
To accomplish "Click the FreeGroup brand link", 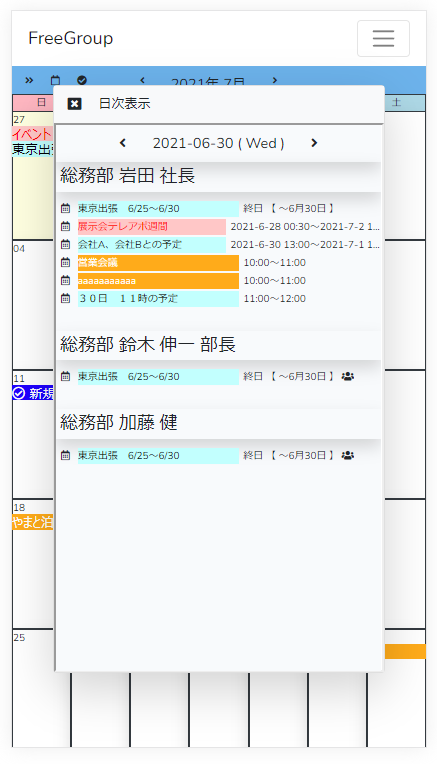I will [x=71, y=38].
